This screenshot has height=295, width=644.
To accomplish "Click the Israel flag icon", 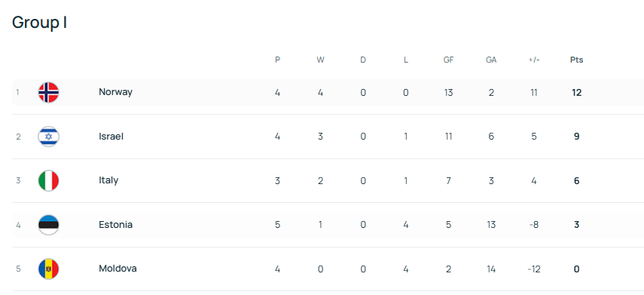I will click(48, 137).
